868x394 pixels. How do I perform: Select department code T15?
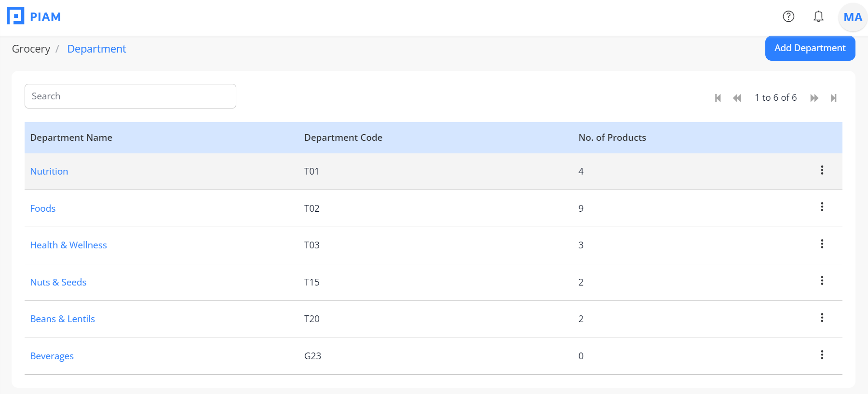pos(312,282)
